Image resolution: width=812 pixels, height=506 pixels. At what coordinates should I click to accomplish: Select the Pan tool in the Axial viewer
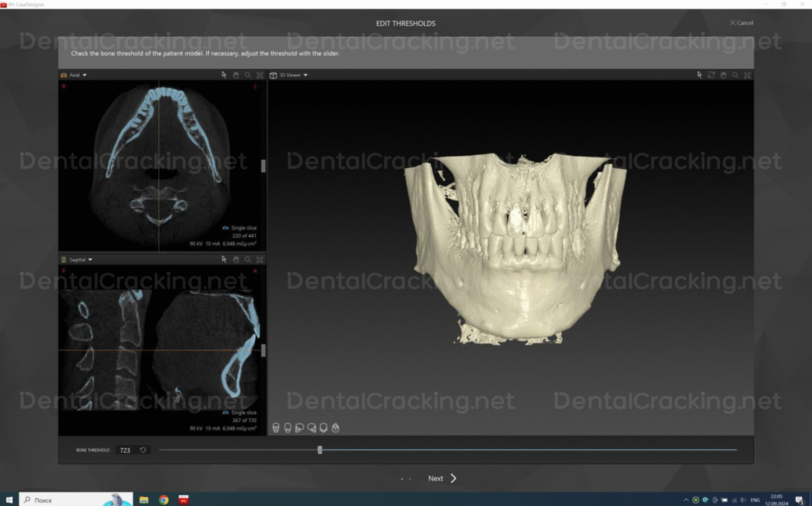point(236,75)
